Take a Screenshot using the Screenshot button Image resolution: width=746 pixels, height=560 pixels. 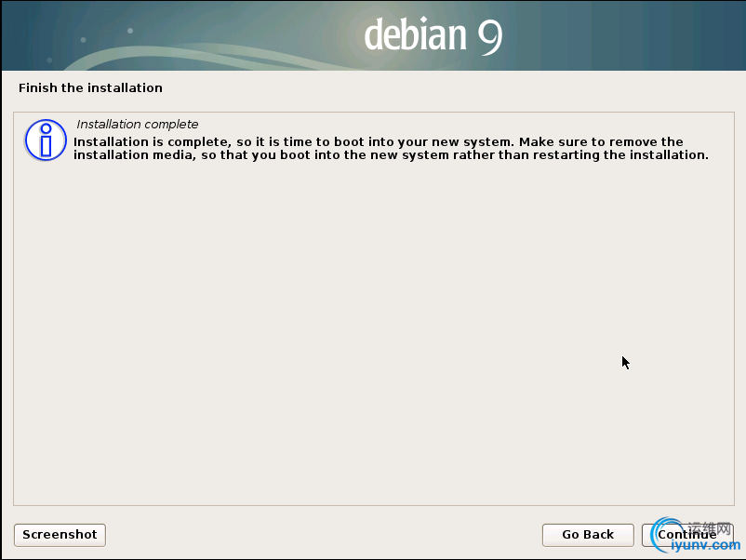[x=60, y=535]
